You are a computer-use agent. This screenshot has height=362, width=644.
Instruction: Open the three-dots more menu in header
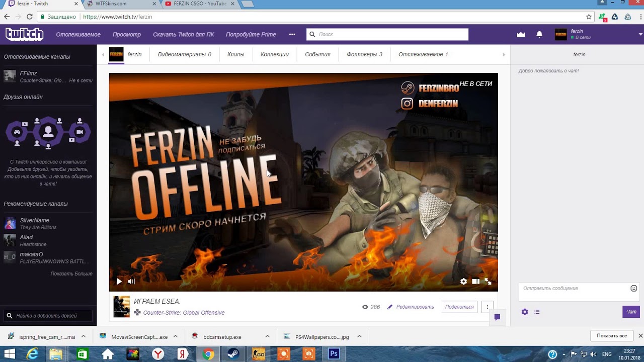(292, 34)
